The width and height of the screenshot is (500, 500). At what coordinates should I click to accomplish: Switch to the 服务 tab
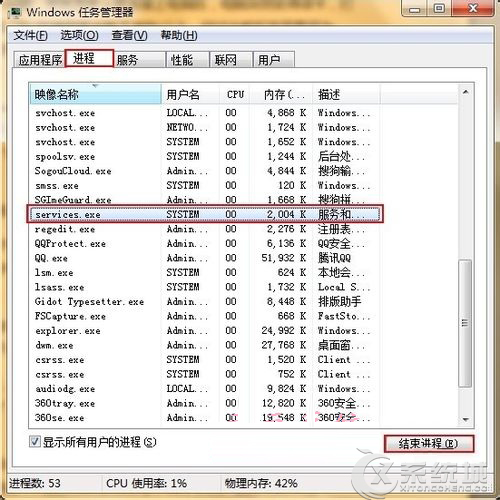[140, 60]
